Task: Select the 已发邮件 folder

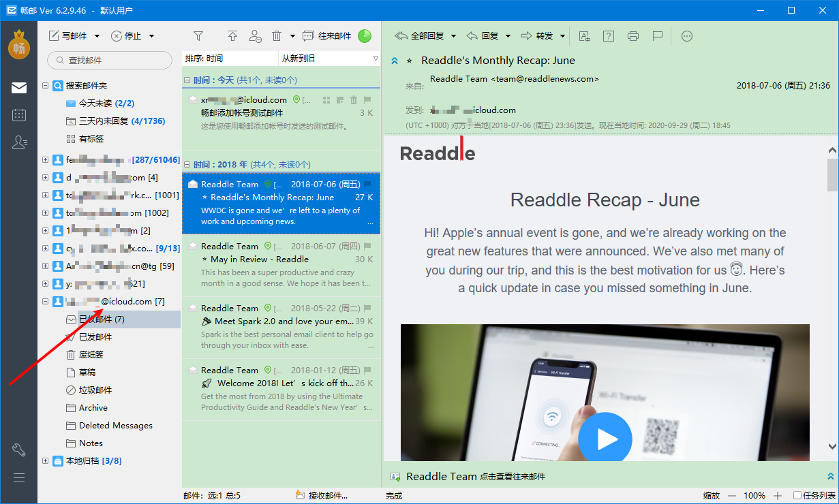Action: (x=95, y=337)
